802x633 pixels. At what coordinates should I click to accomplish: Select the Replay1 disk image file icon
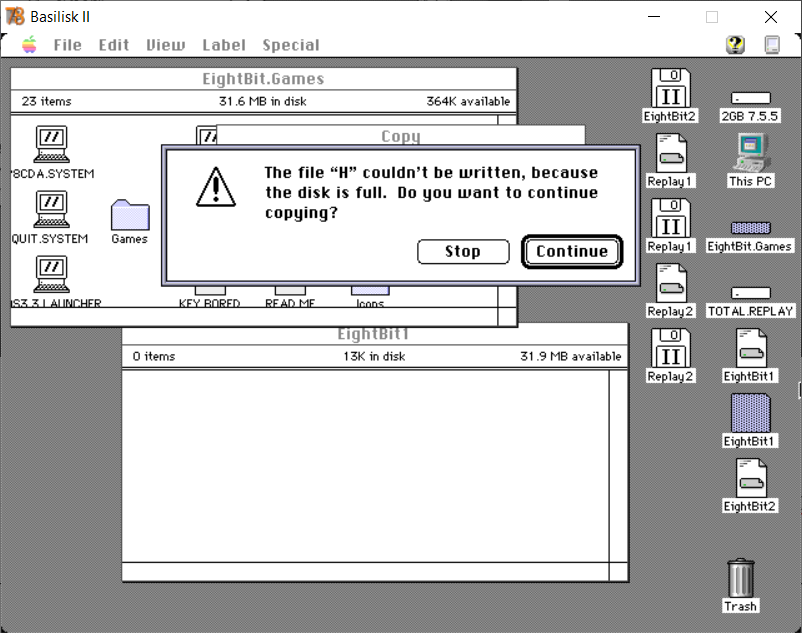coord(671,153)
